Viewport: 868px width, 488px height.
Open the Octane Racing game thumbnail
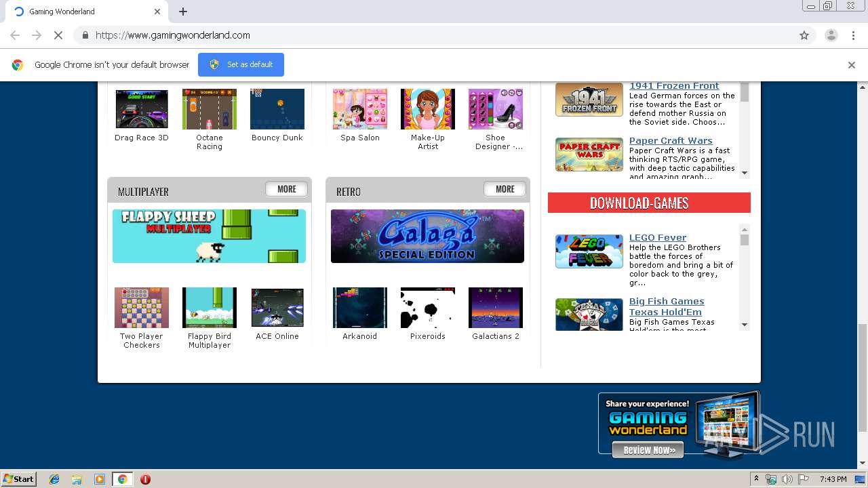point(210,108)
